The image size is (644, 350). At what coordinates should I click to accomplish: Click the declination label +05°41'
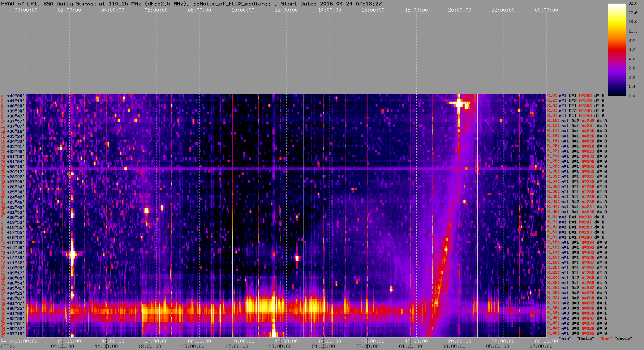click(x=16, y=288)
